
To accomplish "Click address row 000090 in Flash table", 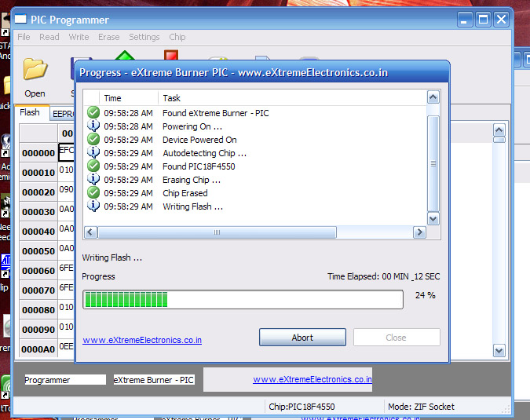I will coord(38,330).
